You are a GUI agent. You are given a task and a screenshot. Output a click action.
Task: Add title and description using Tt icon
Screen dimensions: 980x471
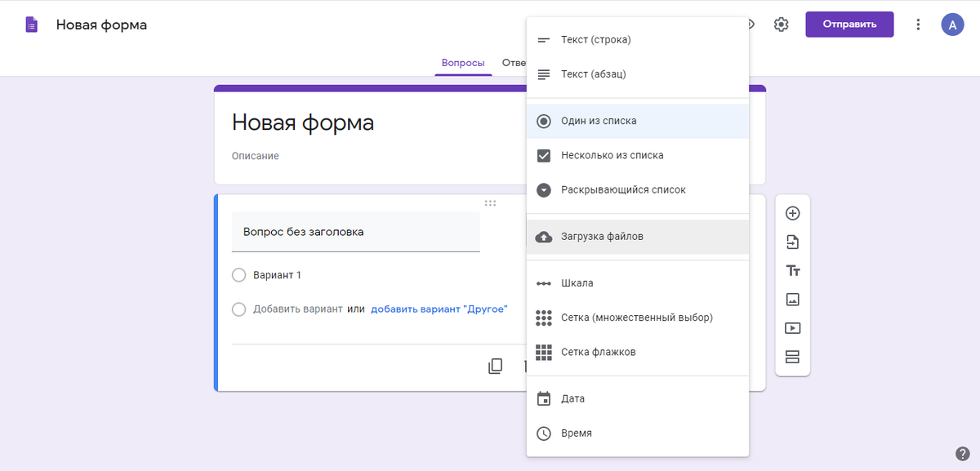[792, 269]
